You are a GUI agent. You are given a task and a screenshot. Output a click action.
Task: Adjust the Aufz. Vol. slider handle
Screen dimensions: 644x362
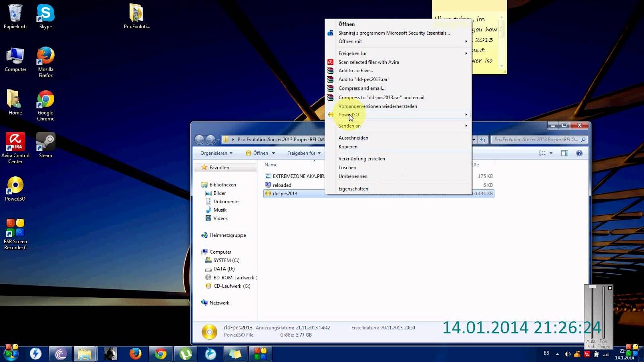(592, 287)
